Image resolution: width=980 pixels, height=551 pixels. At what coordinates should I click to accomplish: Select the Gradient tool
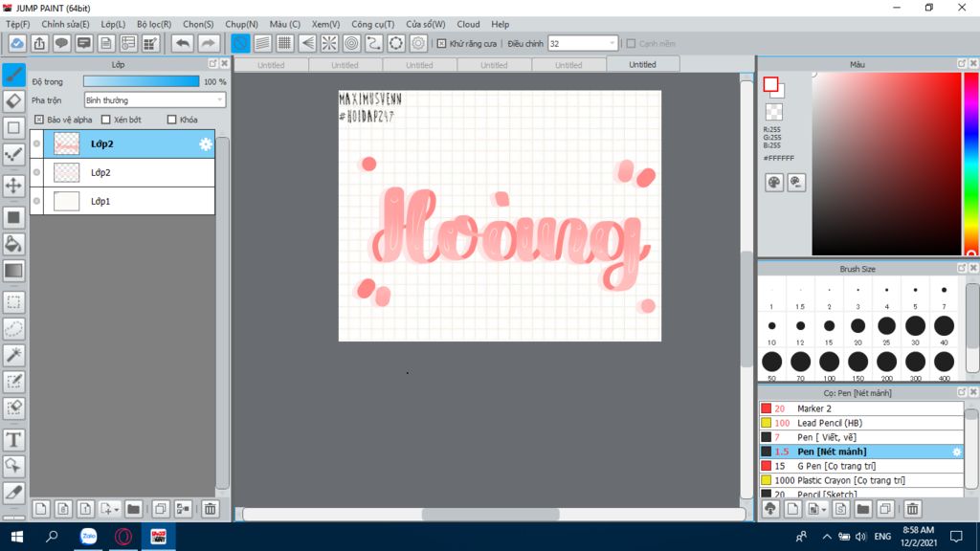pos(13,271)
